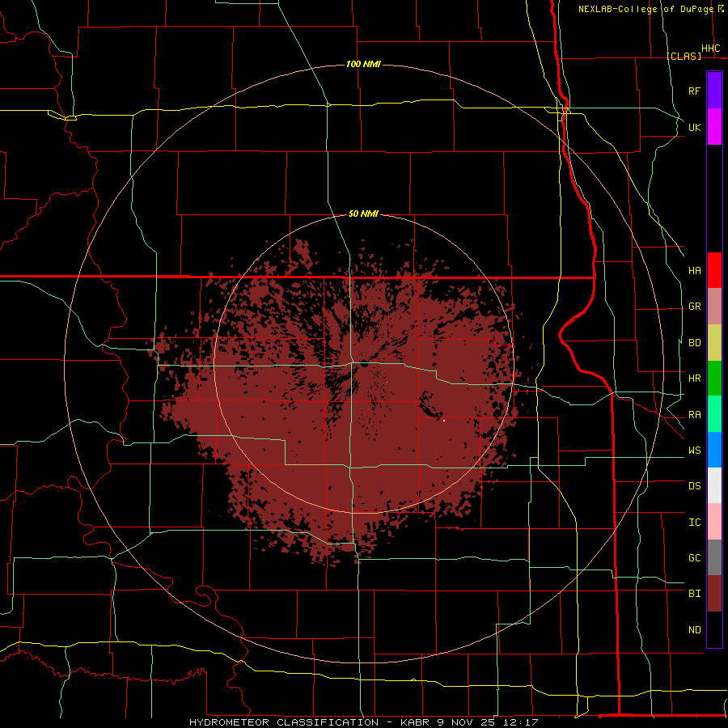The image size is (728, 728).
Task: Click the DS white legend color swatch
Action: point(714,485)
